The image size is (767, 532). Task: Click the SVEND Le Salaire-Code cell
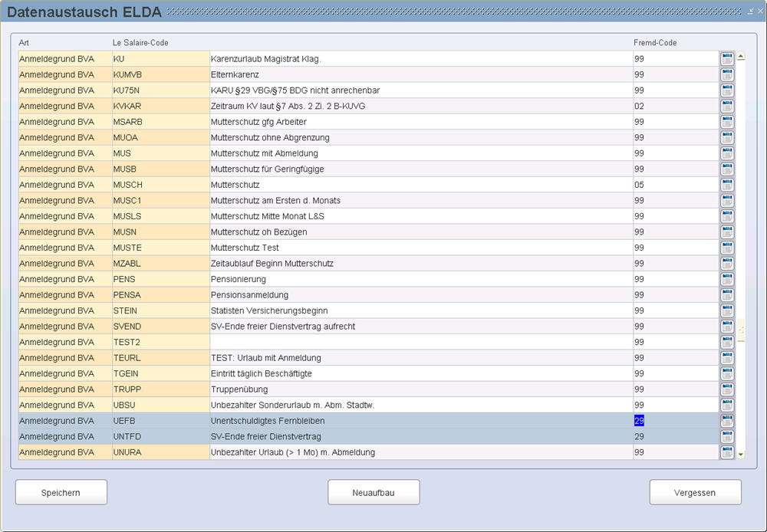click(160, 327)
